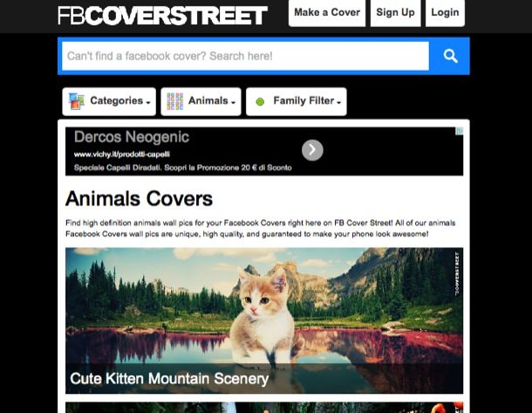Viewport: 532px width, 413px height.
Task: Click the Cute Kitten Mountain Scenery caption
Action: 169,379
